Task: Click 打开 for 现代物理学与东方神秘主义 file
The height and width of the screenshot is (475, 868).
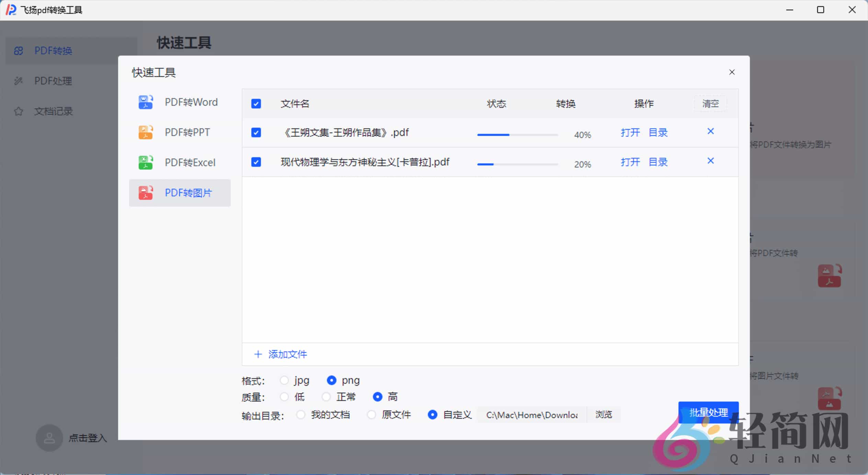Action: pos(630,162)
